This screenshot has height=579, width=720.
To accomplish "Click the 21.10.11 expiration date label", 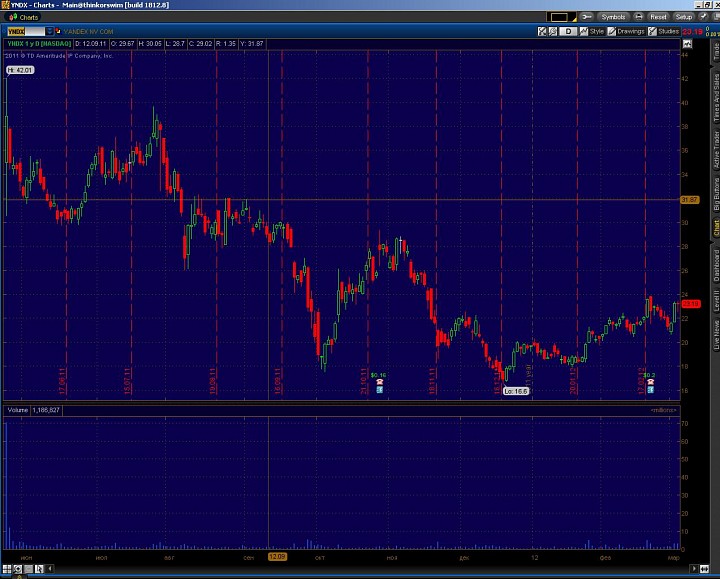I will (363, 381).
